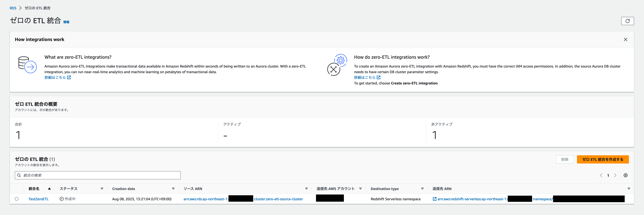This screenshot has width=644, height=215.
Task: Click the 作成中 status clock icon
Action: click(x=62, y=199)
